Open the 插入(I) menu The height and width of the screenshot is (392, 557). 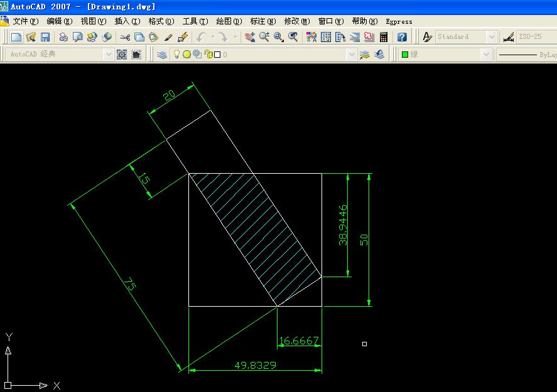[x=127, y=21]
